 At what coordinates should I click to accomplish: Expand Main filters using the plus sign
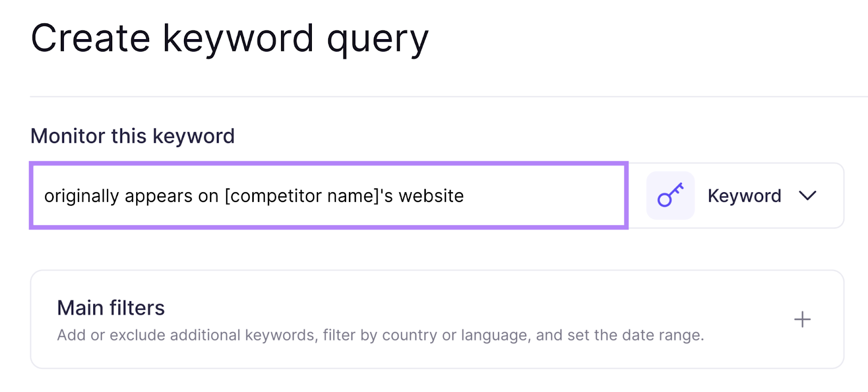pos(802,320)
